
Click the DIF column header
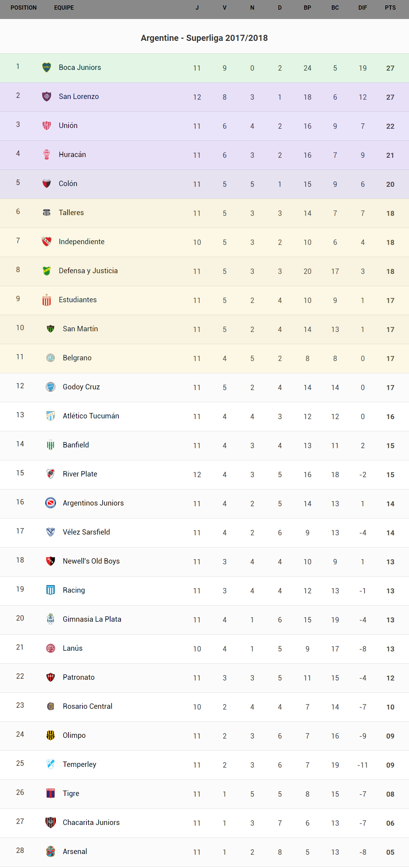[363, 8]
